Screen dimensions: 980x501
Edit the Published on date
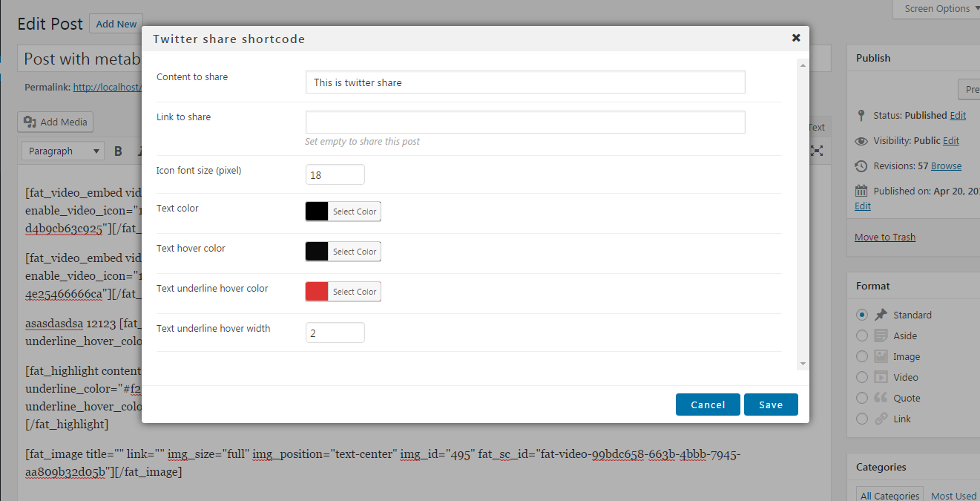863,206
